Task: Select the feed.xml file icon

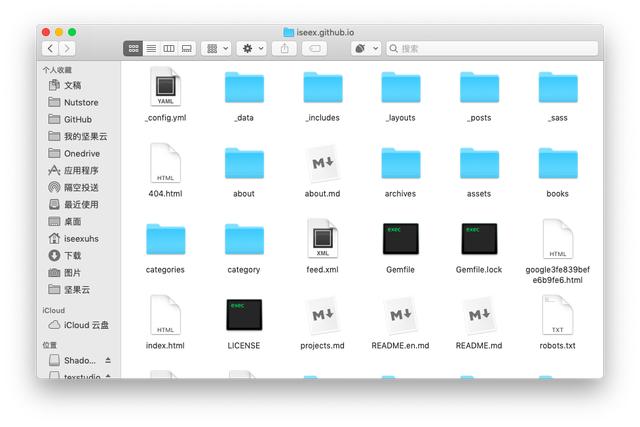Action: coord(322,240)
